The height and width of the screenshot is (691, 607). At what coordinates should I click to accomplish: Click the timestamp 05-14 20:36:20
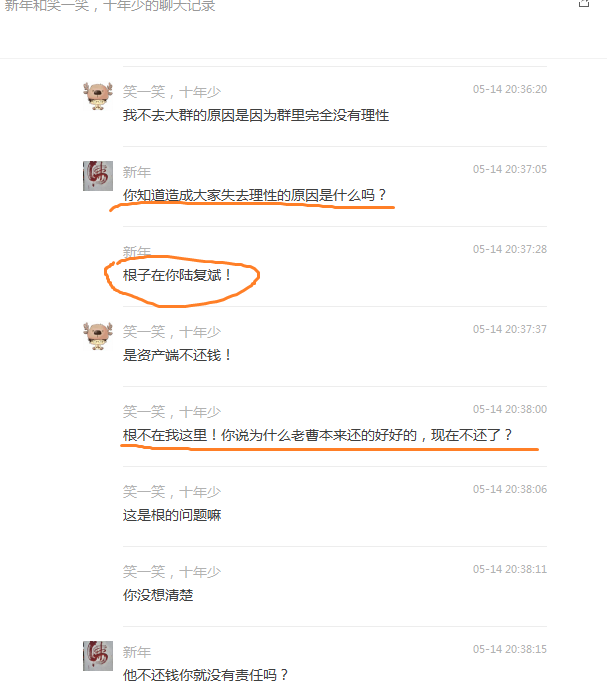coord(510,89)
